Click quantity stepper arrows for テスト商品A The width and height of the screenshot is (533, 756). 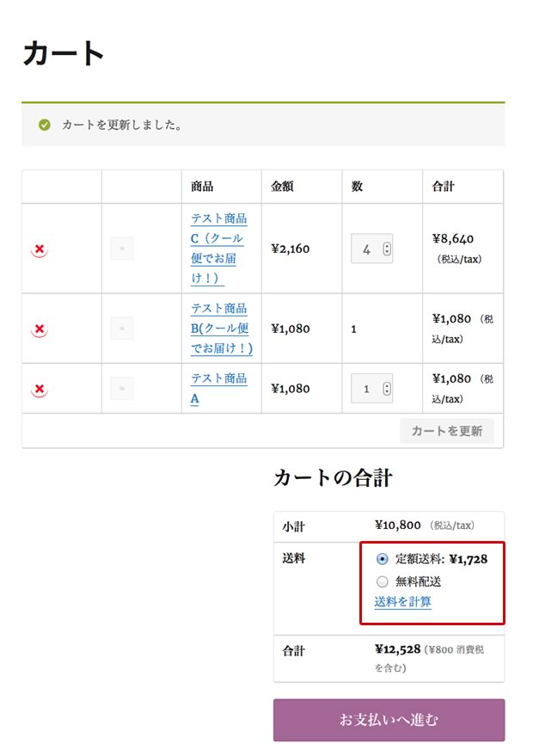pyautogui.click(x=387, y=389)
